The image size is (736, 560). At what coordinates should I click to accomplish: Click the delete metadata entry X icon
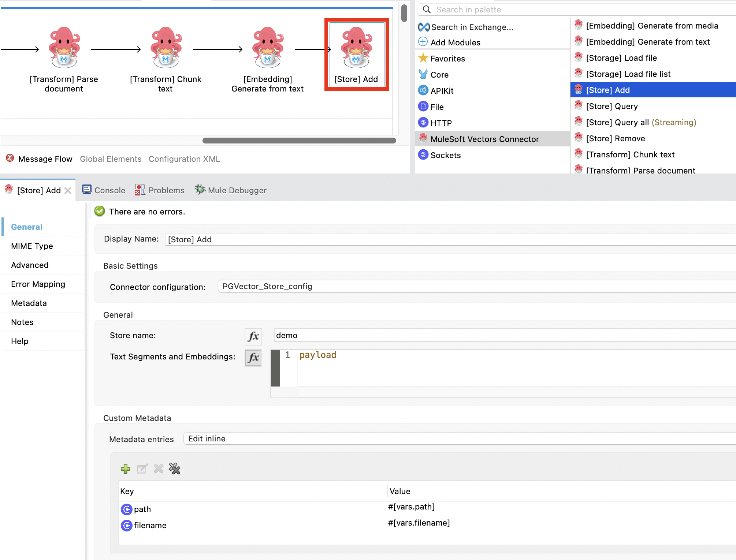159,469
